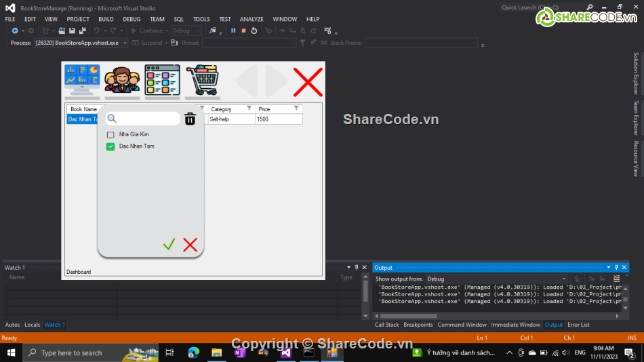Switch to the Autos tab
Viewport: 644px width, 362px height.
click(12, 325)
